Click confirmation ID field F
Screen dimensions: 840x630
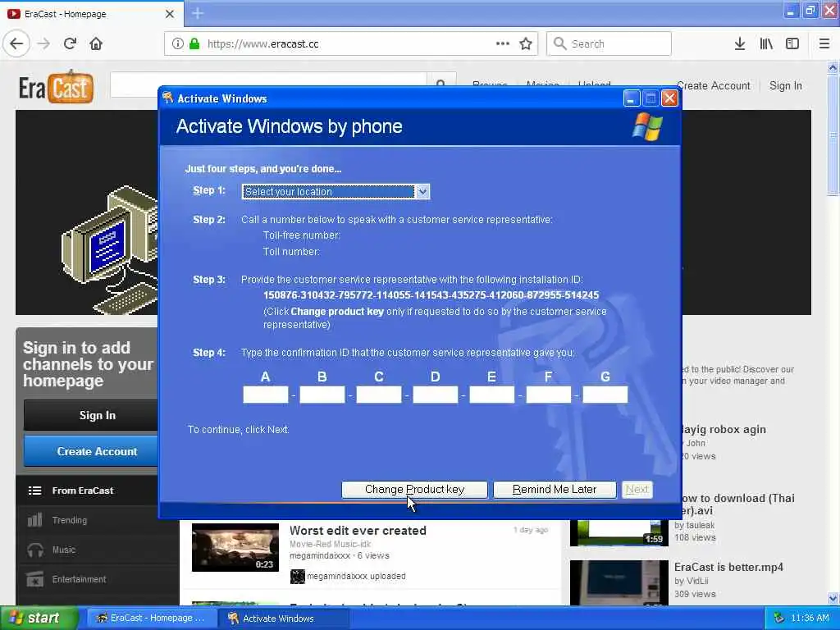coord(549,395)
